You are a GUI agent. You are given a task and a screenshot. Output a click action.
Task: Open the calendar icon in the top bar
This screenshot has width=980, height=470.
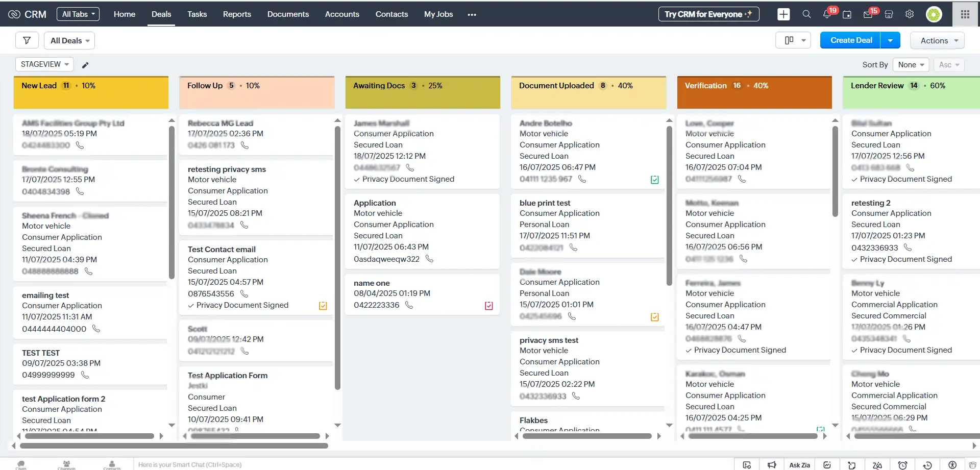click(x=848, y=14)
